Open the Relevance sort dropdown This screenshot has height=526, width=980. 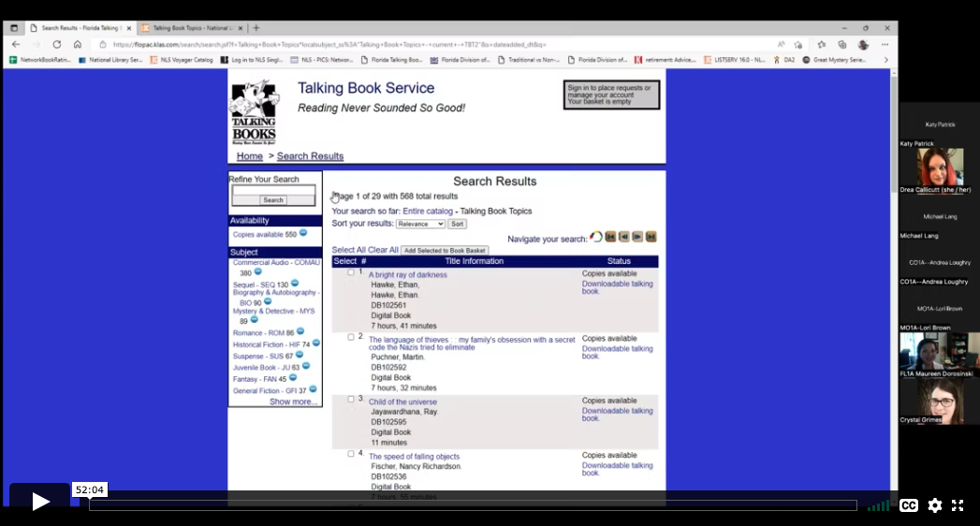coord(420,224)
